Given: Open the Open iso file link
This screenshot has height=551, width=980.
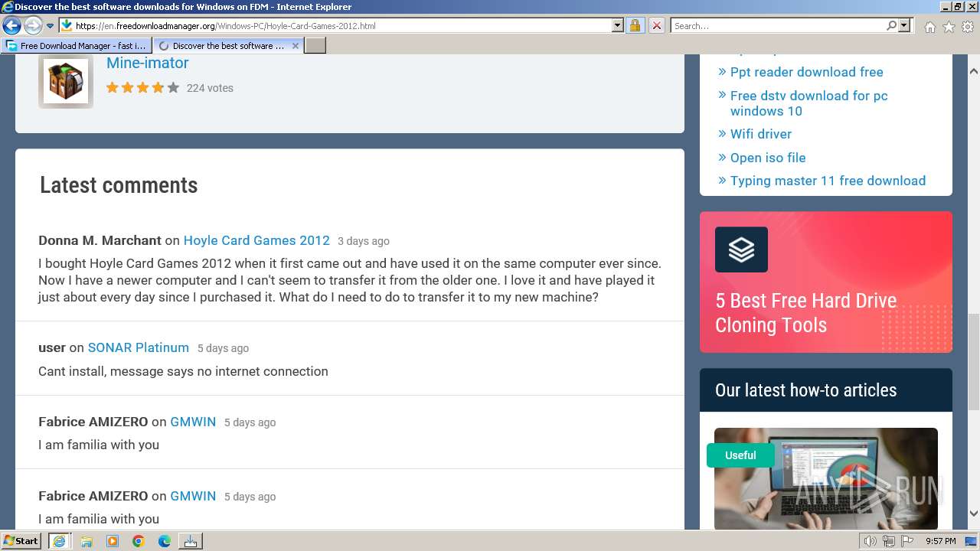Looking at the screenshot, I should click(x=768, y=158).
